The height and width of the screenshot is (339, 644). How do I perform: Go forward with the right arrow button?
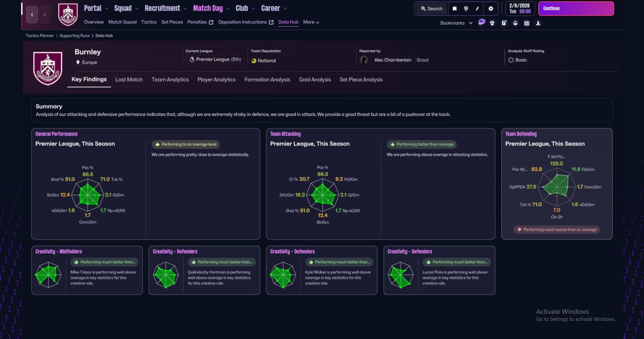[45, 15]
